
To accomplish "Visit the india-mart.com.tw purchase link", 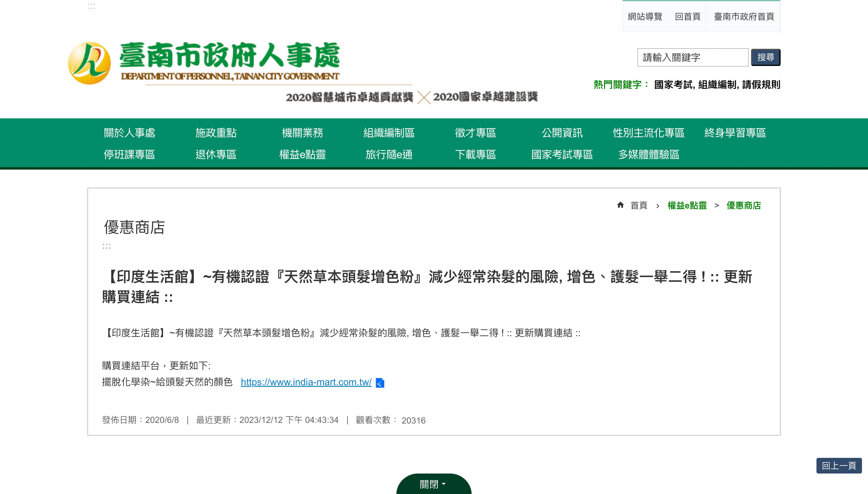I will [x=306, y=382].
